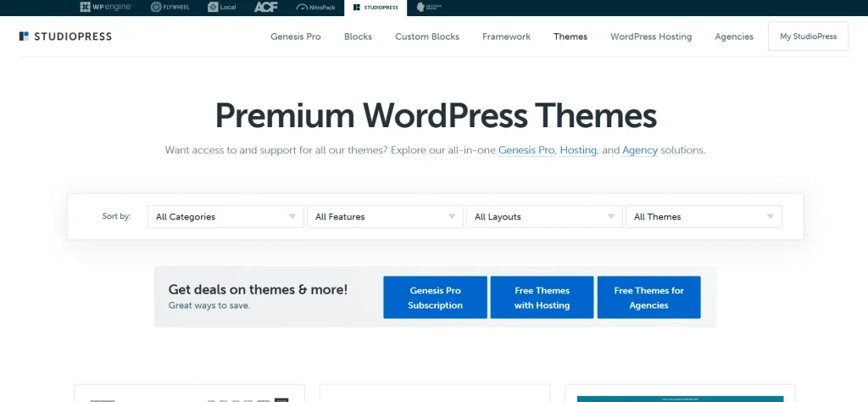Screen dimensions: 868x402
Task: Expand the All Features dropdown
Action: click(x=386, y=216)
